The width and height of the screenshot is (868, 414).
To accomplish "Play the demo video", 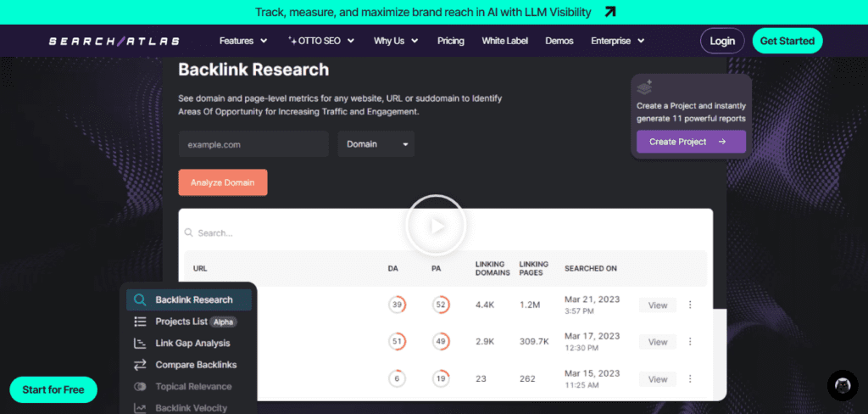I will click(x=436, y=225).
